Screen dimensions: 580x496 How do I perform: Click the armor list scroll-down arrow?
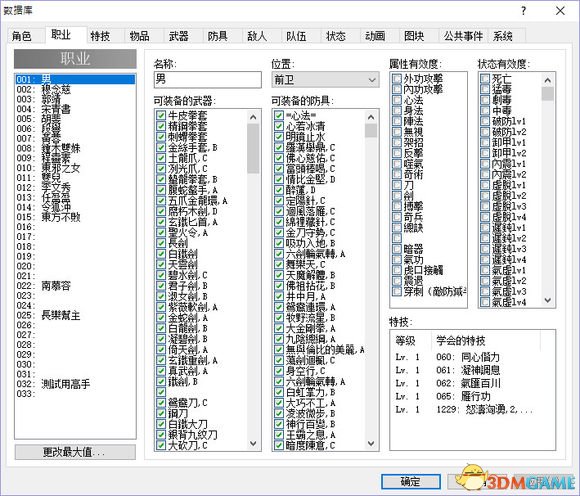click(371, 443)
